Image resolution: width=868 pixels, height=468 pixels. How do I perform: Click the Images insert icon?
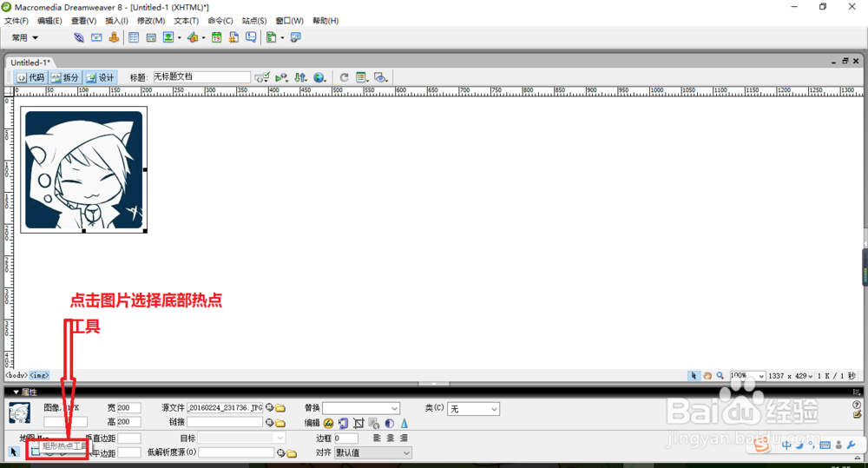(x=168, y=37)
